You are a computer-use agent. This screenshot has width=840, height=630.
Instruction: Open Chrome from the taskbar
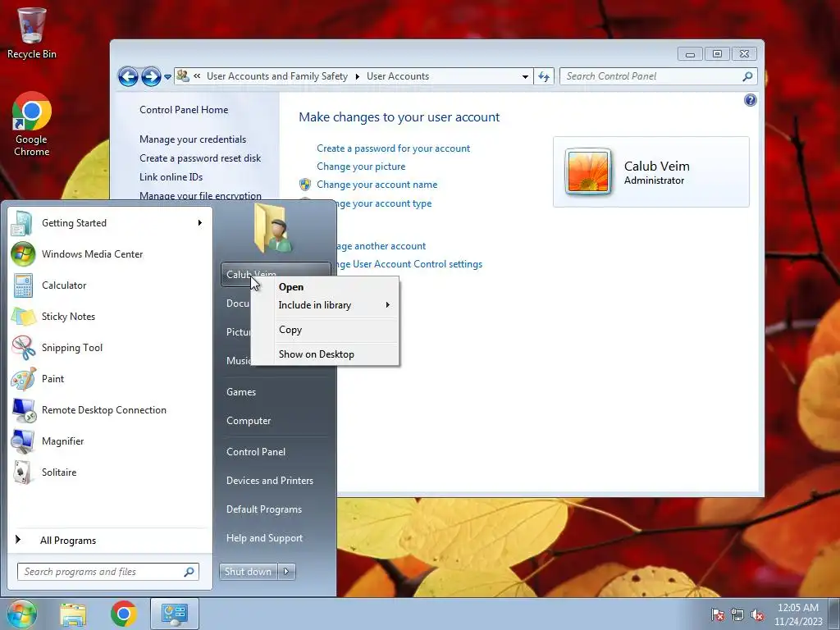[124, 614]
